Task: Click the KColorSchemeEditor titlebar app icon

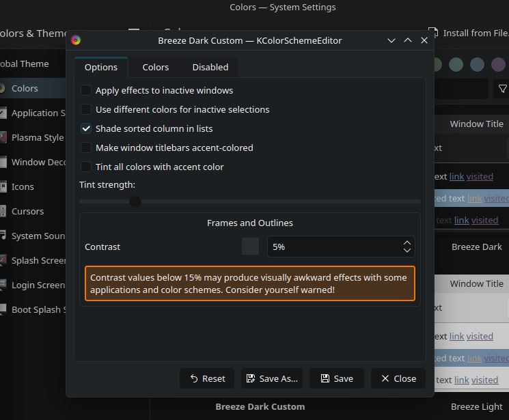Action: (76, 40)
